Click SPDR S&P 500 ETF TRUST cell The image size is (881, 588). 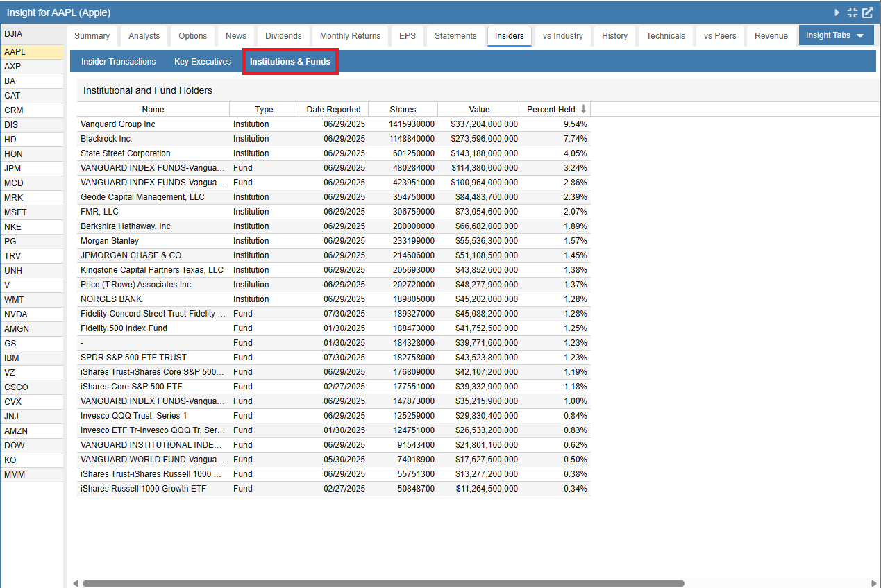[153, 358]
